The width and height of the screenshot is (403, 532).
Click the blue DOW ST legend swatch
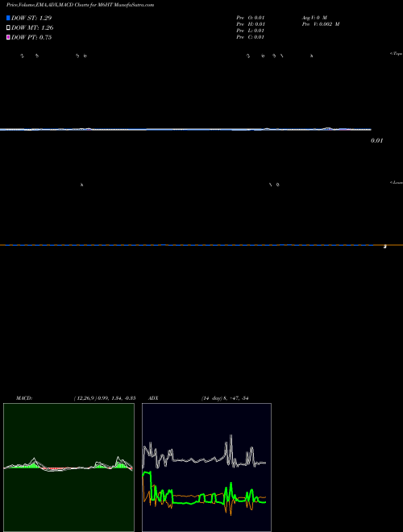pos(8,18)
